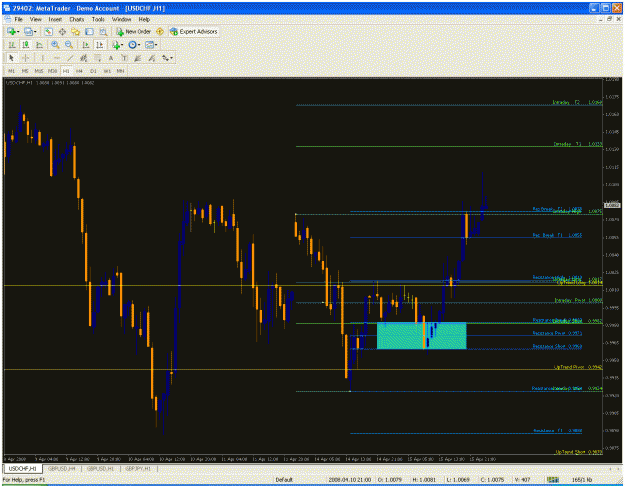Open the Data Window crosshair-target icon
Viewport: 625px width, 486px height.
click(x=62, y=31)
